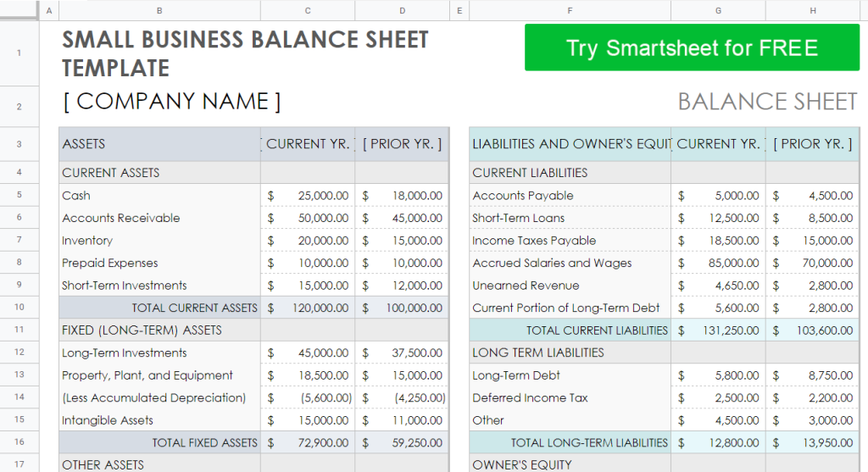
Task: Select LIABILITIES AND OWNER'S EQUITY header cell
Action: tap(570, 144)
